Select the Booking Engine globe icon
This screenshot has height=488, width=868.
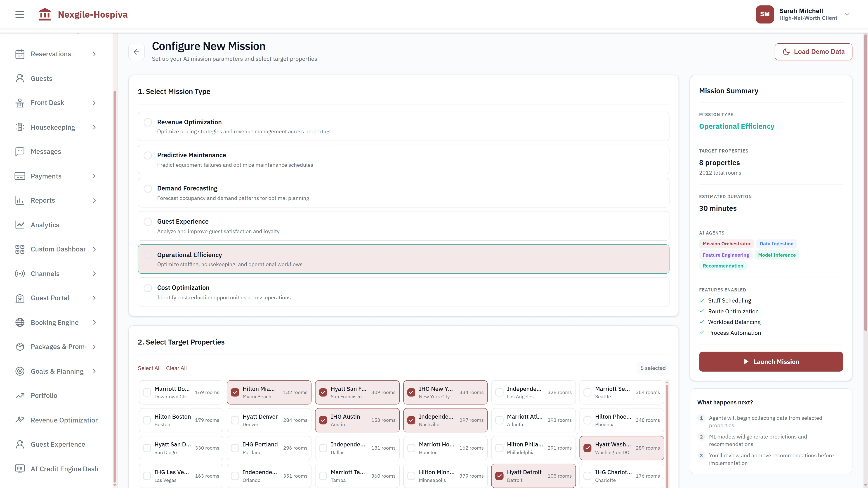point(19,322)
